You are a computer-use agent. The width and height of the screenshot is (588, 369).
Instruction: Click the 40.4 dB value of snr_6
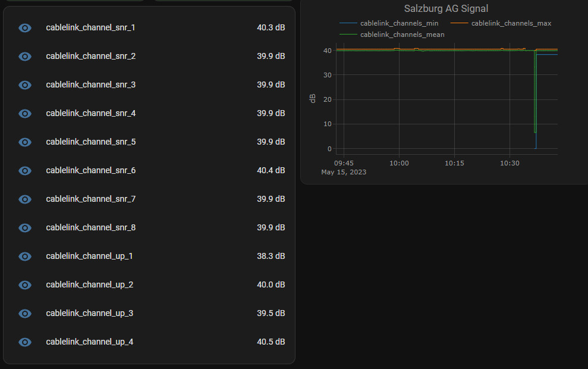(271, 171)
